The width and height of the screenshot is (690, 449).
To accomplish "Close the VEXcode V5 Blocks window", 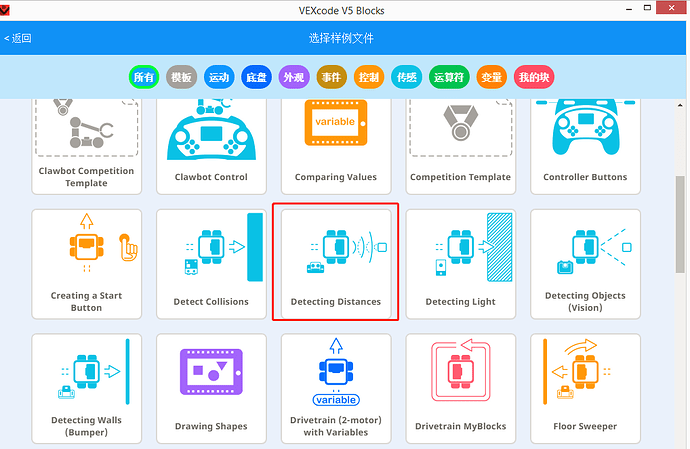I will [671, 7].
